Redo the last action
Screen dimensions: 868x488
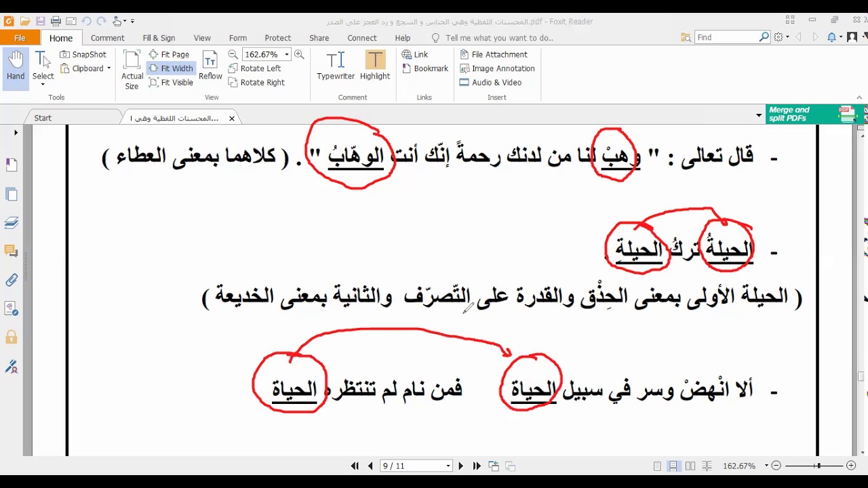(102, 21)
